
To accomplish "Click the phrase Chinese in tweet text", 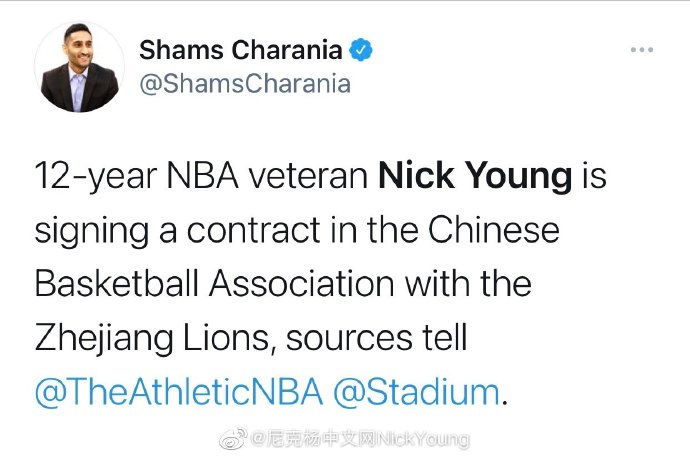I will (494, 230).
